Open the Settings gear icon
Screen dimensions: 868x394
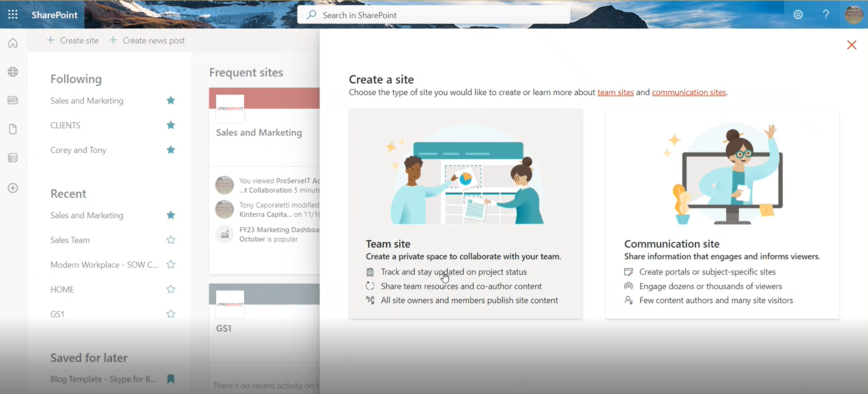[x=798, y=15]
